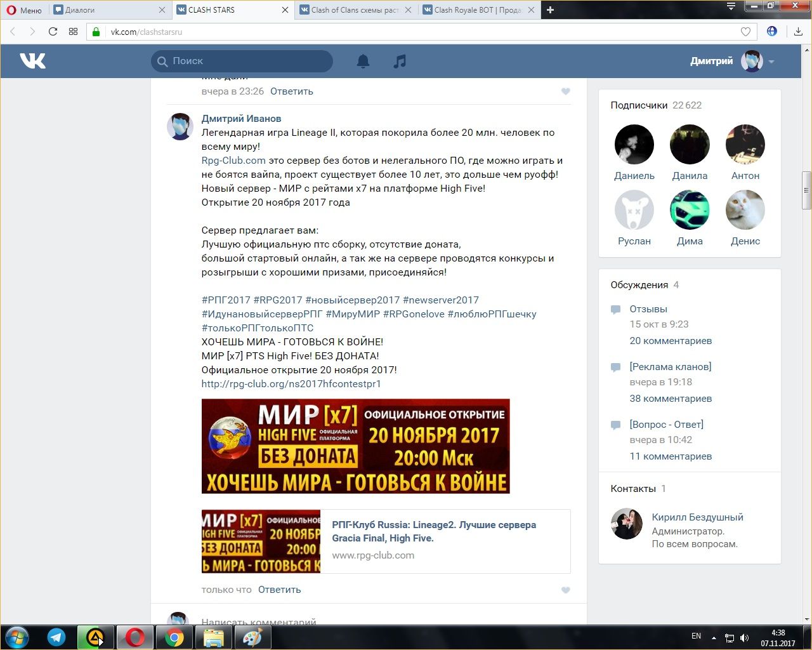This screenshot has width=812, height=650.
Task: Open subscriber Антон's profile
Action: 745,152
